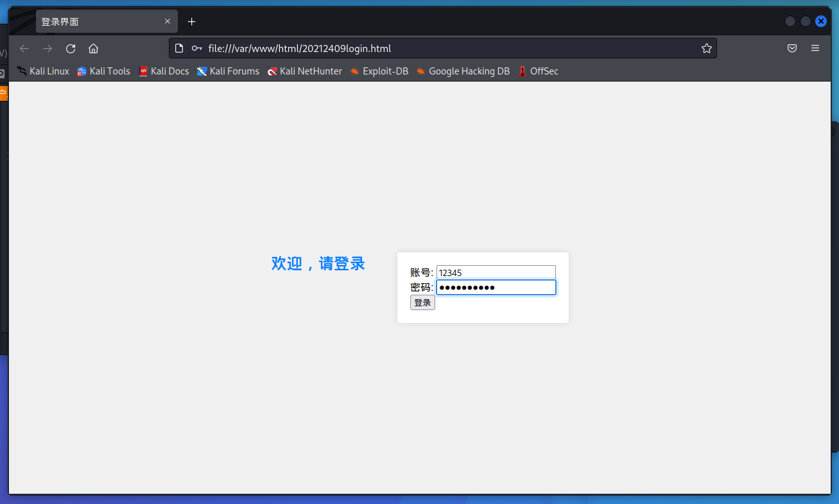The image size is (839, 504).
Task: Click the forward navigation arrow
Action: (48, 48)
